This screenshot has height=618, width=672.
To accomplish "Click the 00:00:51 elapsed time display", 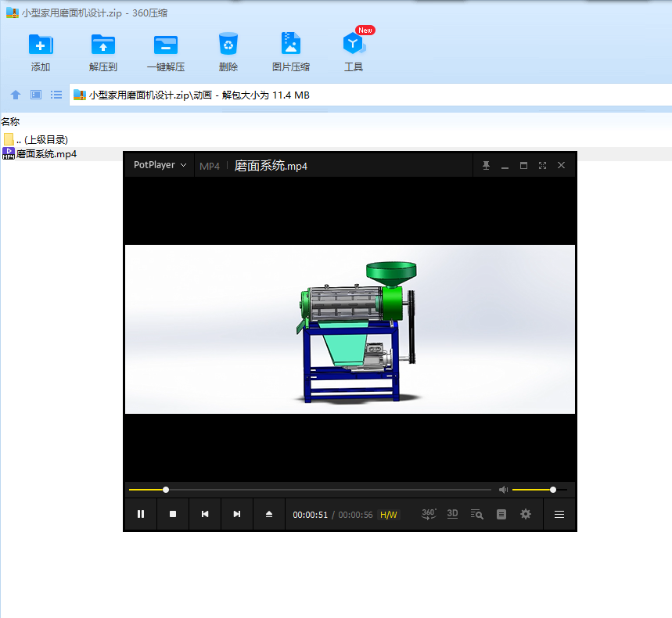I will [x=311, y=515].
